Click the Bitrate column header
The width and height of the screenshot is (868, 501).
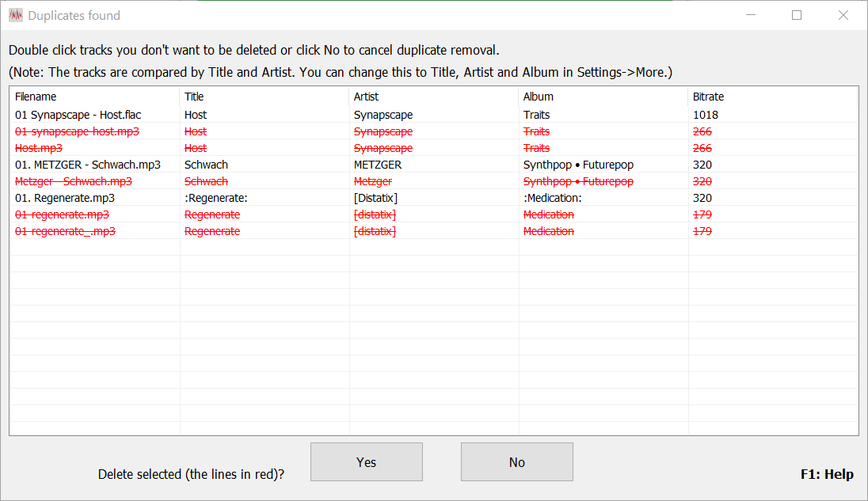pyautogui.click(x=773, y=97)
